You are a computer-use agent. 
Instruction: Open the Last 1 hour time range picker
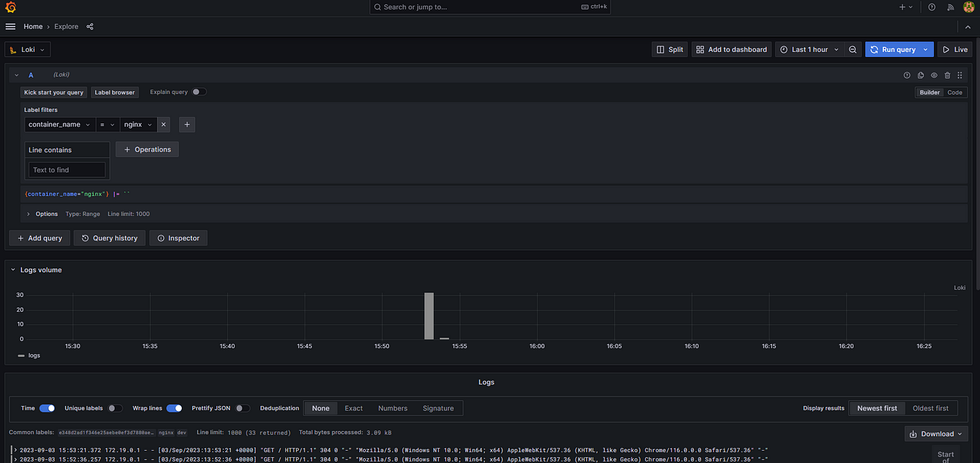coord(809,49)
